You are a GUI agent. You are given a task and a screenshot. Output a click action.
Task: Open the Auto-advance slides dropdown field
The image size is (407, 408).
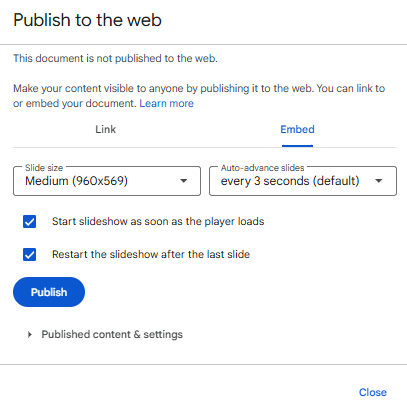tap(303, 181)
